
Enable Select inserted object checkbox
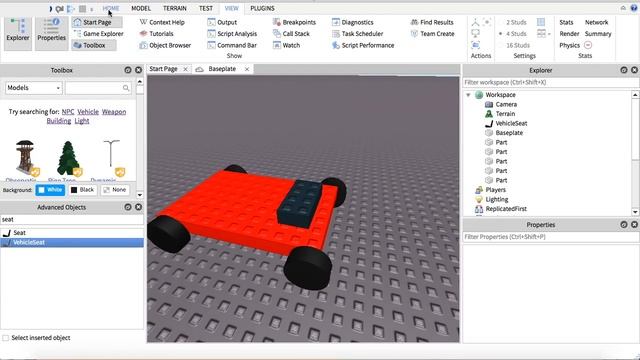[x=6, y=338]
